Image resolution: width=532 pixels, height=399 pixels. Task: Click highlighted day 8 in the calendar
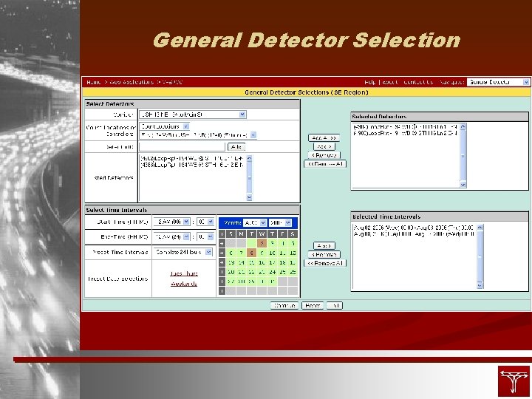[x=251, y=253]
